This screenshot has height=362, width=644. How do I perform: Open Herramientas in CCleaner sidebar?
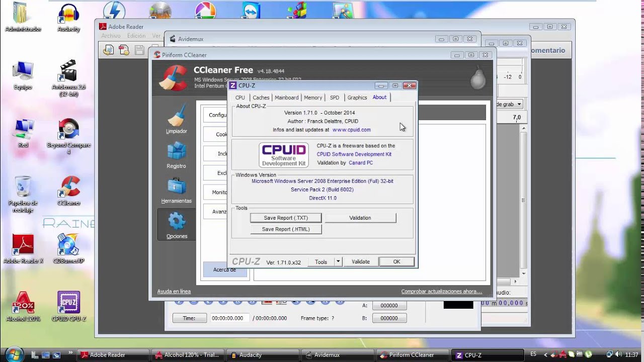click(x=177, y=190)
